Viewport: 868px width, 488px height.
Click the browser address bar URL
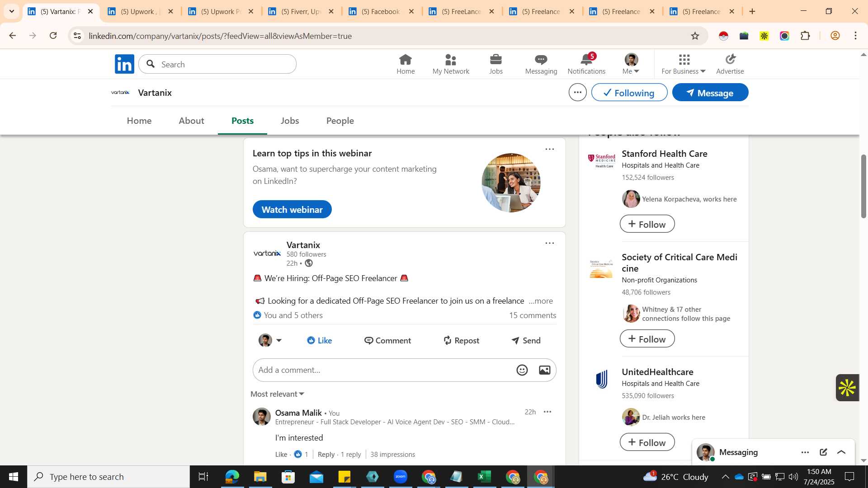click(220, 36)
